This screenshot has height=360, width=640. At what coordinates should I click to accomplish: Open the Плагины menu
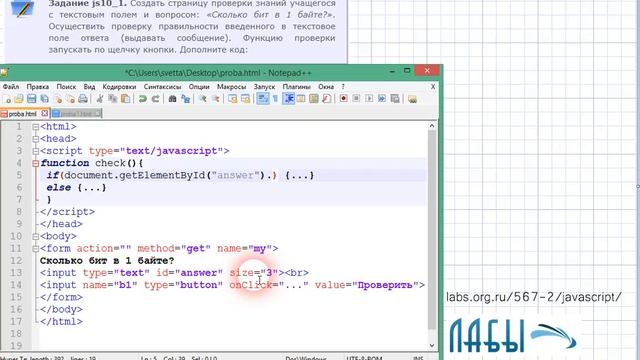[x=296, y=87]
